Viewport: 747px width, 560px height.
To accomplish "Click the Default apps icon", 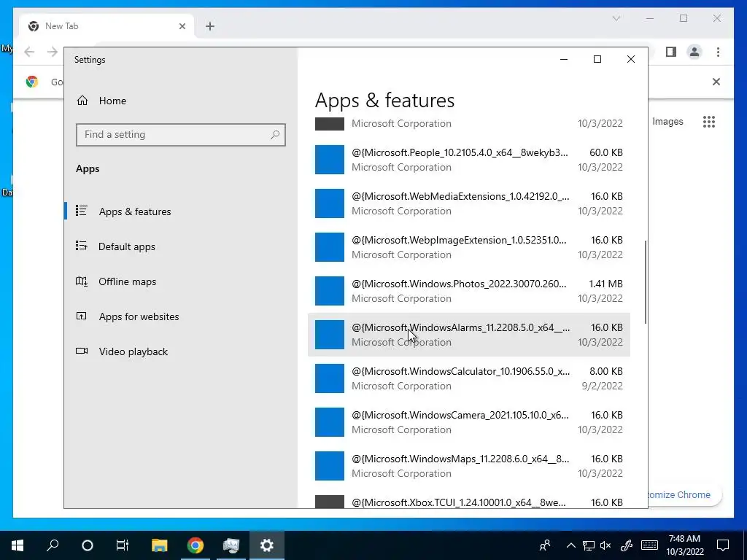I will coord(82,246).
